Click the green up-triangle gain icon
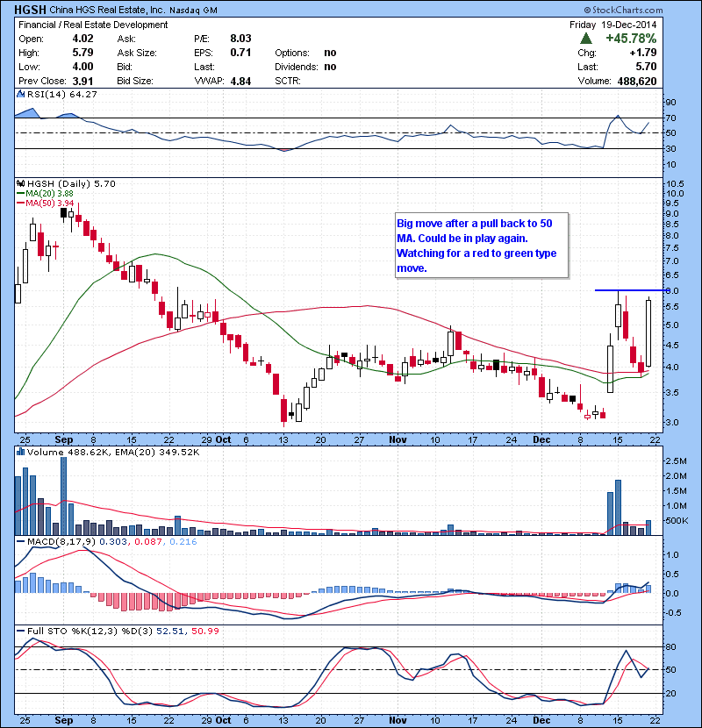This screenshot has width=702, height=728. (586, 39)
